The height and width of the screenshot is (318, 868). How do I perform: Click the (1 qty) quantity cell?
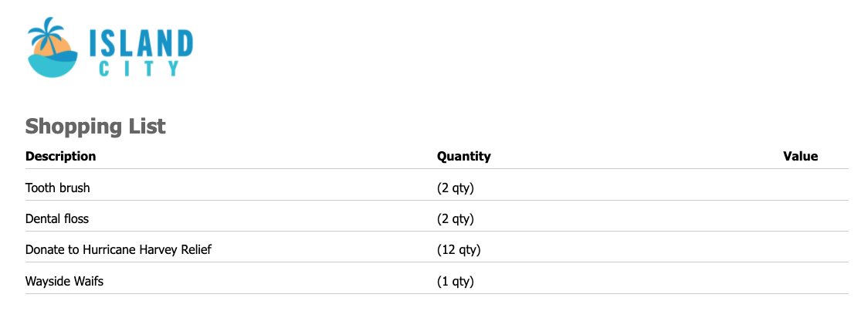click(456, 282)
